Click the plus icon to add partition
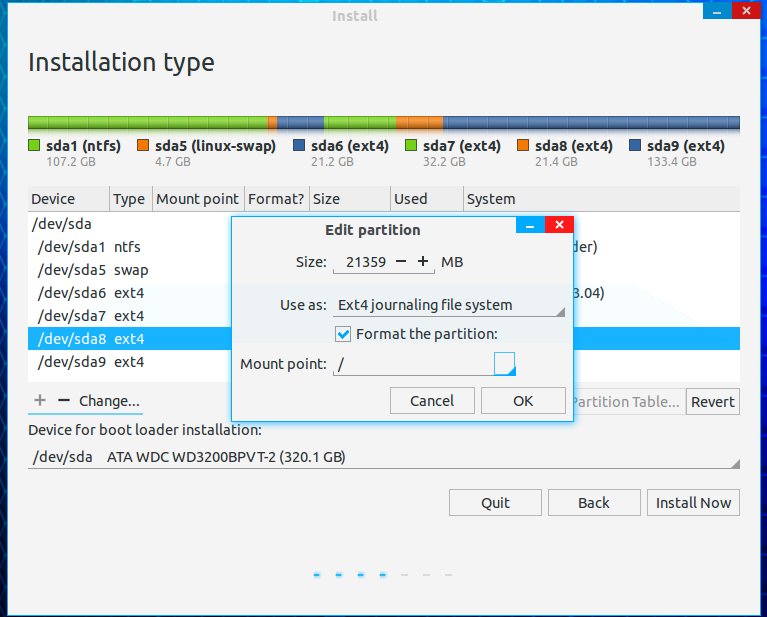 (x=40, y=400)
